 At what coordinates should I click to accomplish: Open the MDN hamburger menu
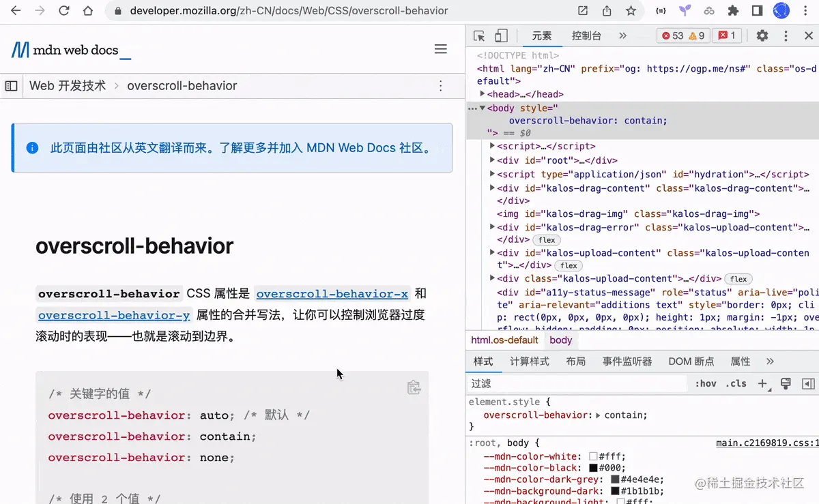[441, 49]
